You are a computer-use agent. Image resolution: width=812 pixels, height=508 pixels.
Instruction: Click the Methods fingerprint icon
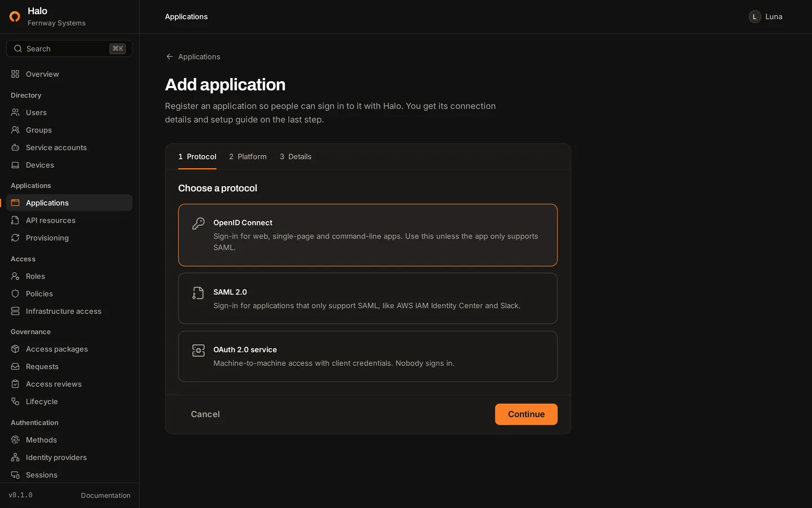15,440
